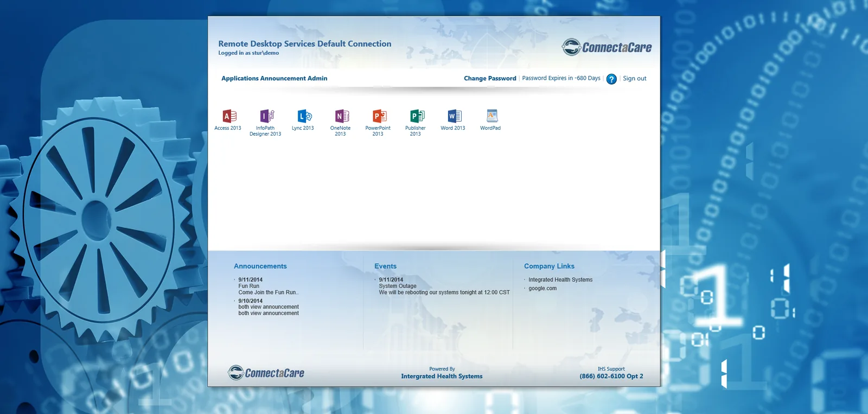Click the (866) 602-6100 Opt 2 support number
868x414 pixels.
(x=611, y=377)
